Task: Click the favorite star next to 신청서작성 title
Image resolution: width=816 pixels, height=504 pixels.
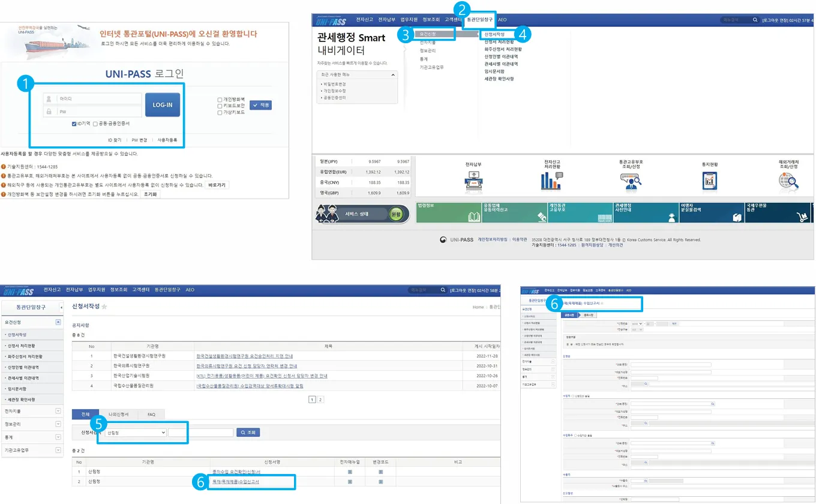Action: (x=104, y=307)
